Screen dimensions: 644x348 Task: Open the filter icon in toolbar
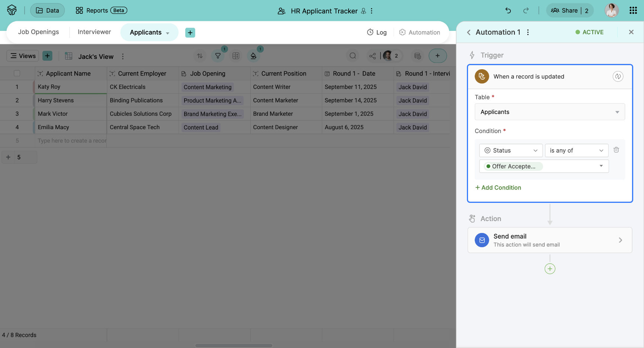pos(218,56)
